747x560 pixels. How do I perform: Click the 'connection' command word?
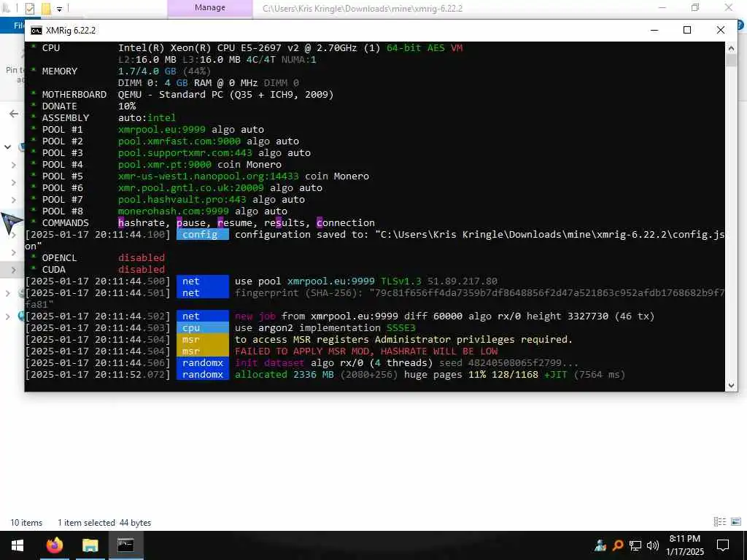click(x=345, y=223)
